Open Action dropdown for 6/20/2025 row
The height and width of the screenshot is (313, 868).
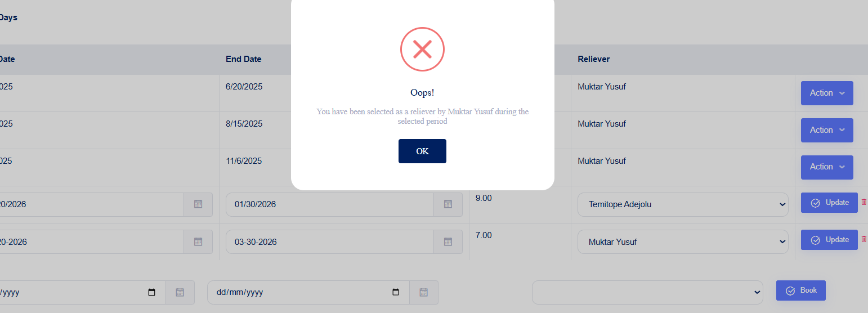tap(827, 93)
